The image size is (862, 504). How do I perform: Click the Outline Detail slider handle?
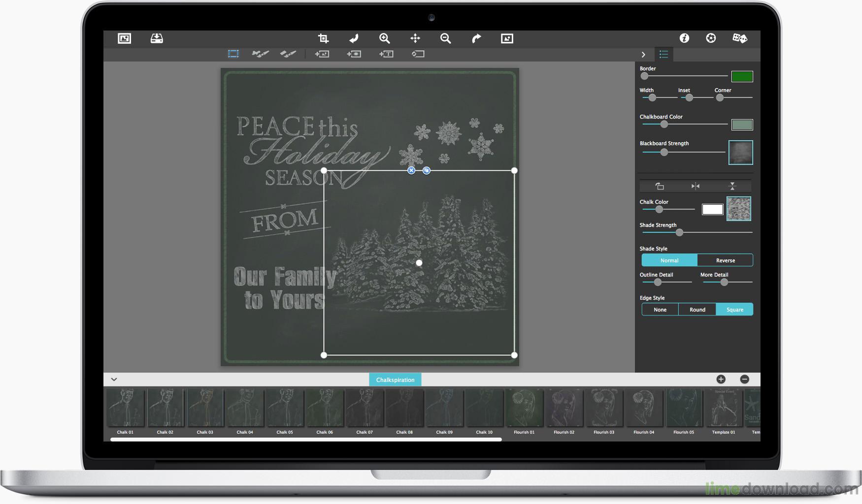pyautogui.click(x=658, y=283)
